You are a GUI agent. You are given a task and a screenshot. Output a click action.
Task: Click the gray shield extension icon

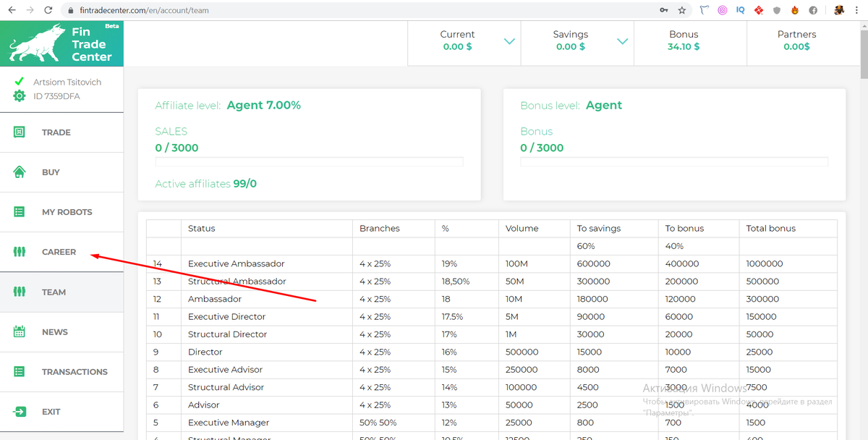(x=778, y=10)
